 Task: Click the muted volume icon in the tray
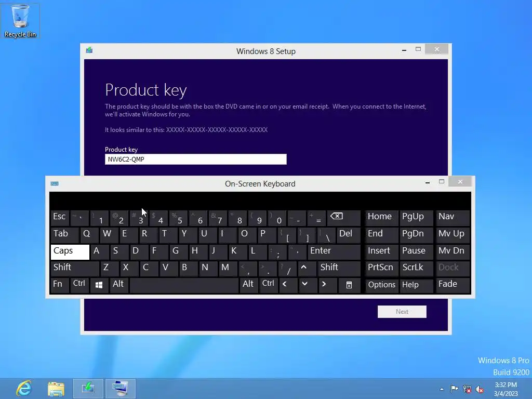pos(480,389)
